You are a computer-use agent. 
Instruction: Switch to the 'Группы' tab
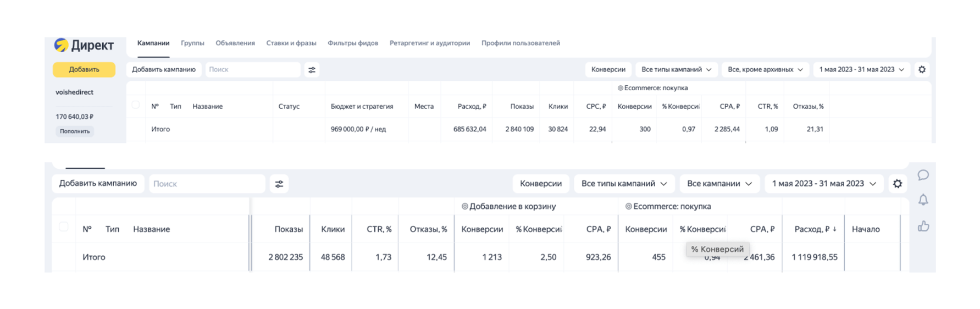pos(192,43)
